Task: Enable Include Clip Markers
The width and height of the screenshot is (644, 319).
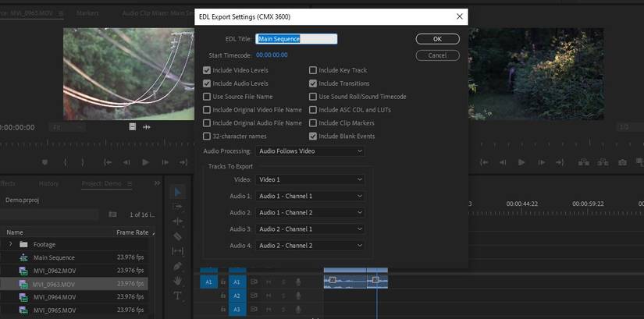Action: 313,122
